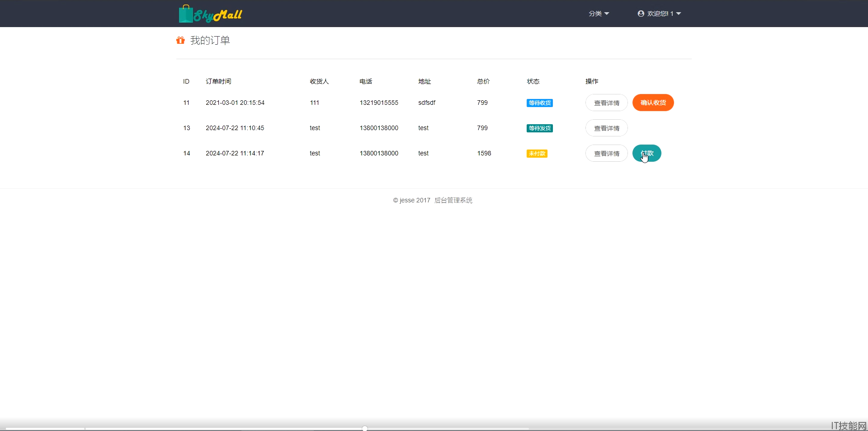Click the 总价 column header

(483, 81)
